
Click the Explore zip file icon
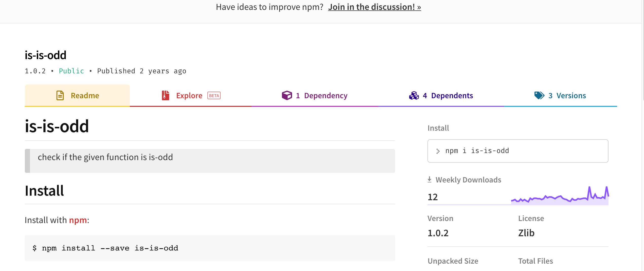[x=166, y=95]
